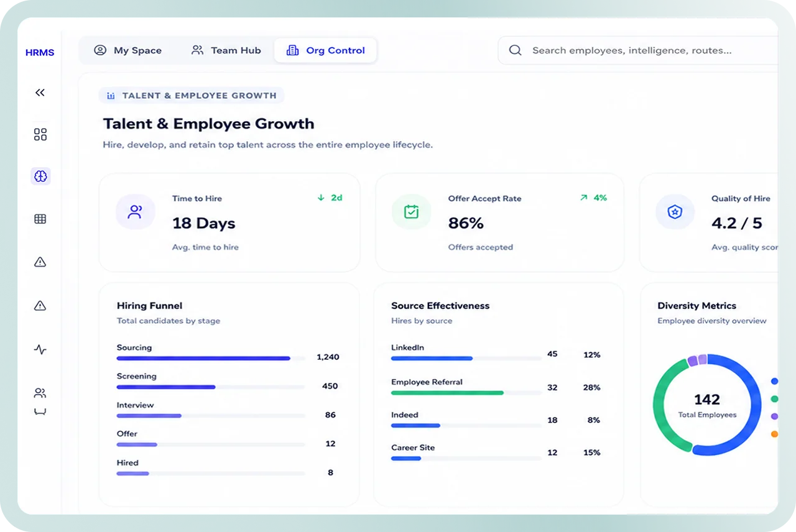The image size is (796, 532).
Task: Click the LinkedIn source bar
Action: [x=466, y=359]
